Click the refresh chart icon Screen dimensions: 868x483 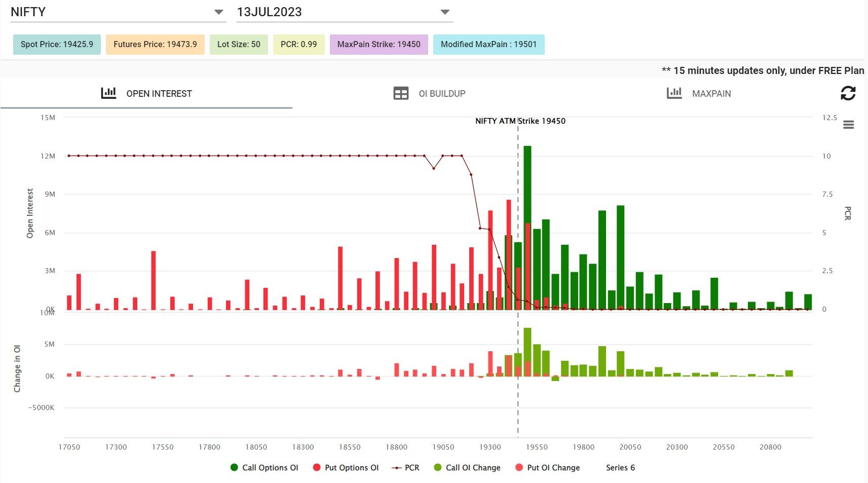click(x=848, y=93)
